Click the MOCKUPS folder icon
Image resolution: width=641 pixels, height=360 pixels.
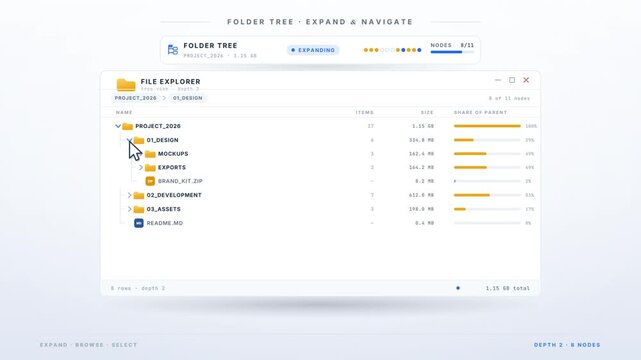tap(150, 154)
